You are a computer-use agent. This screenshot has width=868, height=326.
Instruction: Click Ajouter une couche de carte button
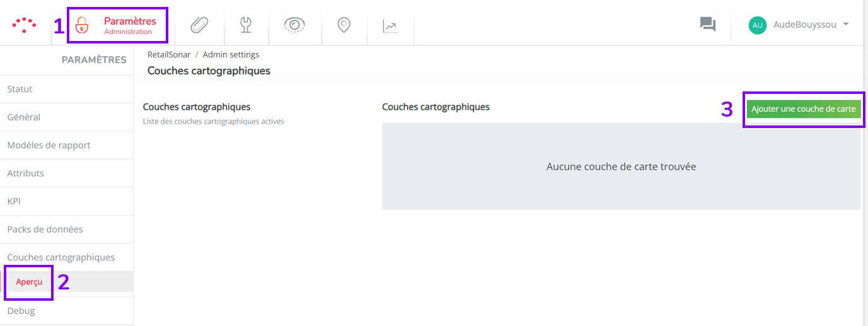(804, 109)
